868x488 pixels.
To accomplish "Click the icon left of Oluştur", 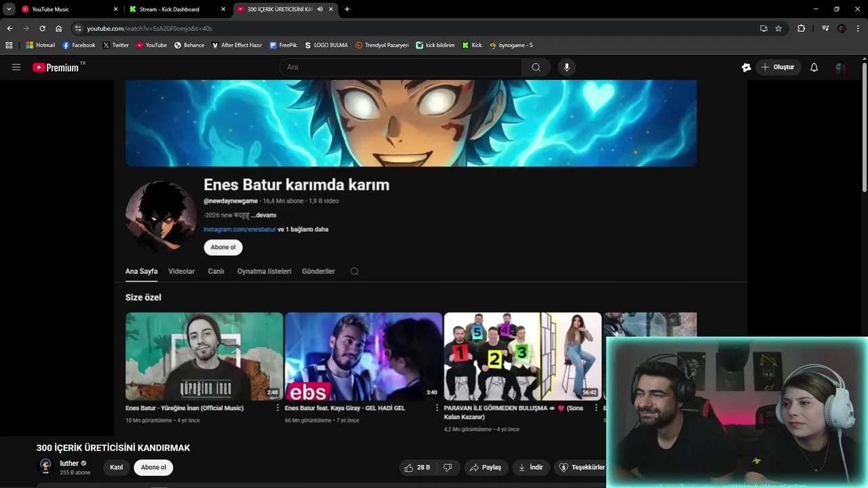I will pyautogui.click(x=746, y=67).
